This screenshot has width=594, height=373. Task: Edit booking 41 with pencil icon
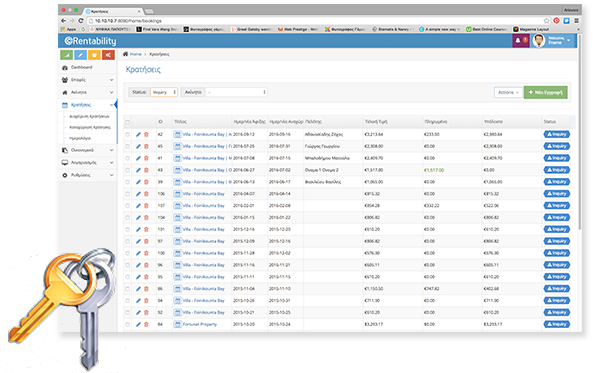point(138,158)
